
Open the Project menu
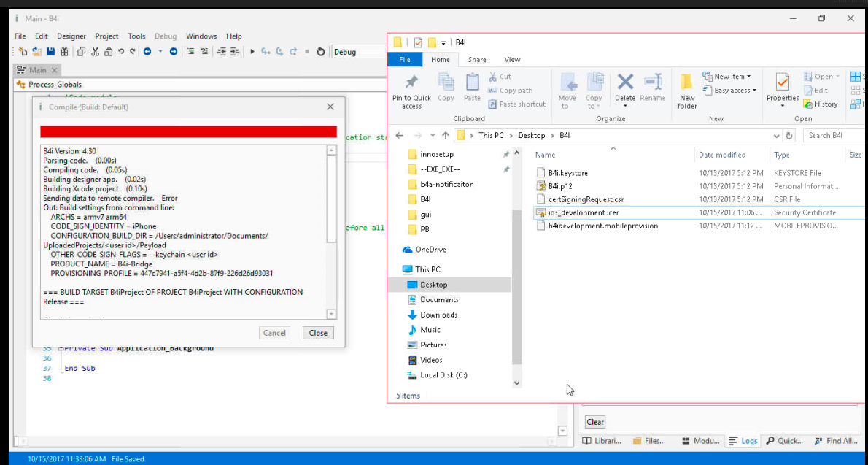[x=106, y=36]
